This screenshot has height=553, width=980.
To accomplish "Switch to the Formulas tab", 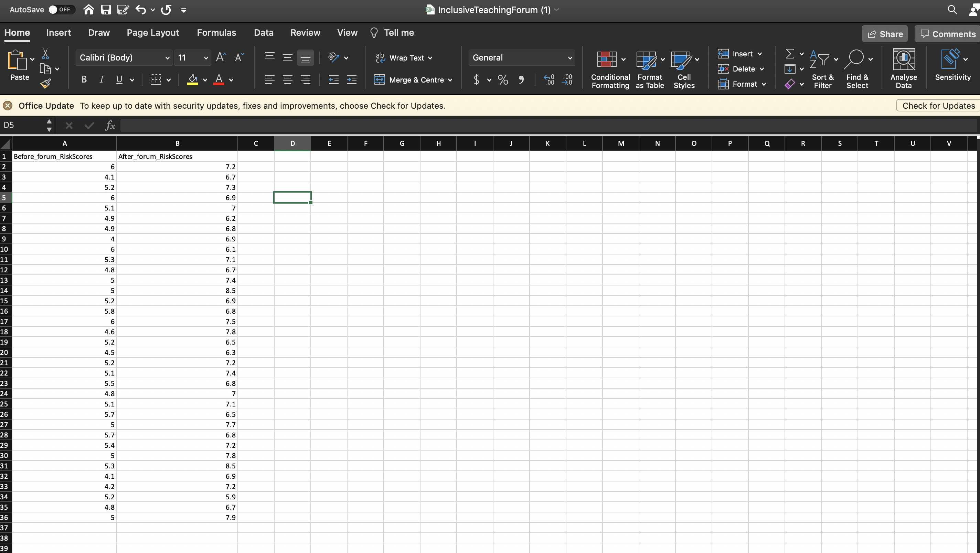I will [216, 33].
